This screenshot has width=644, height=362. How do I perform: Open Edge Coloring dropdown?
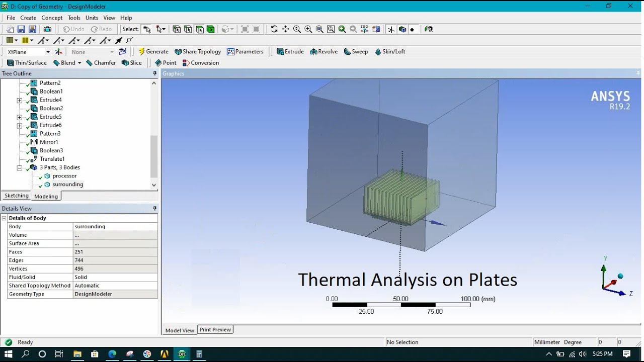(x=31, y=40)
